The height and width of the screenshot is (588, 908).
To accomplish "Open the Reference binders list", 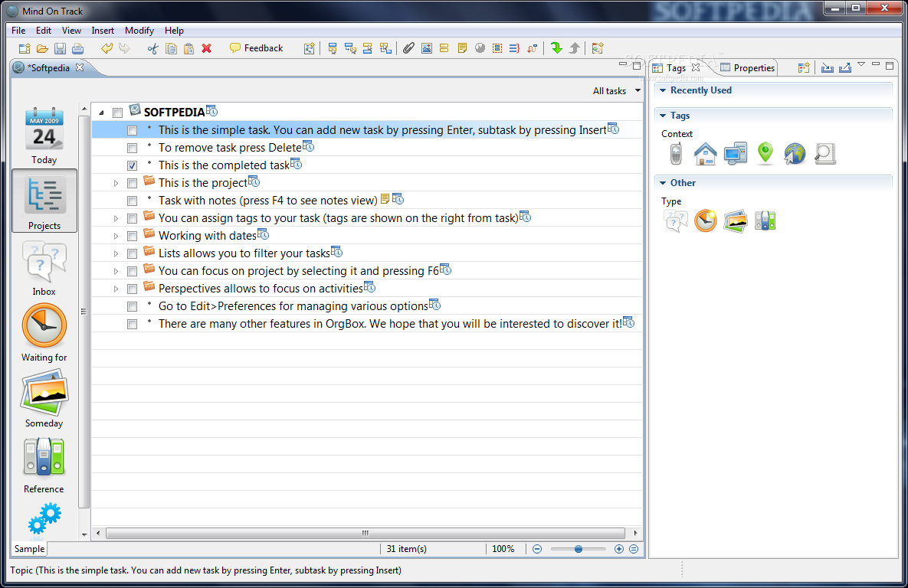I will click(44, 465).
